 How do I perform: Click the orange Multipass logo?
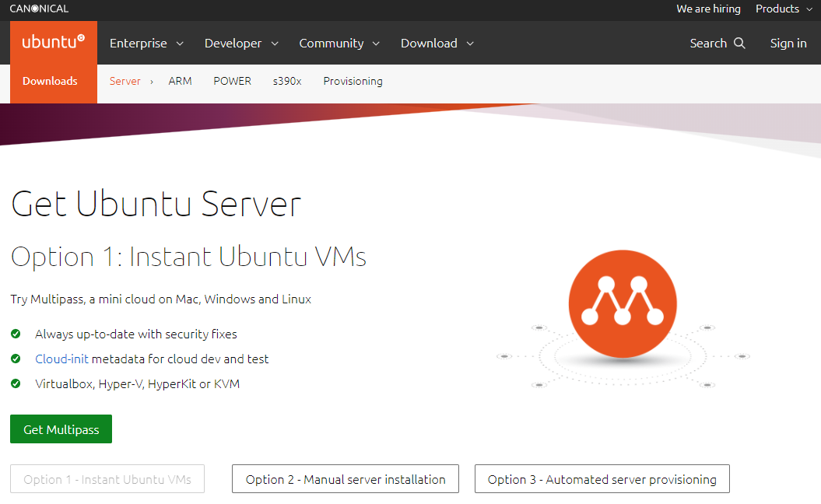click(623, 303)
